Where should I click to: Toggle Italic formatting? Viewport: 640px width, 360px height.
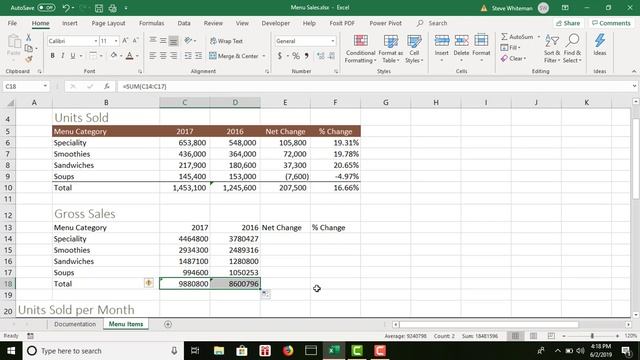62,56
